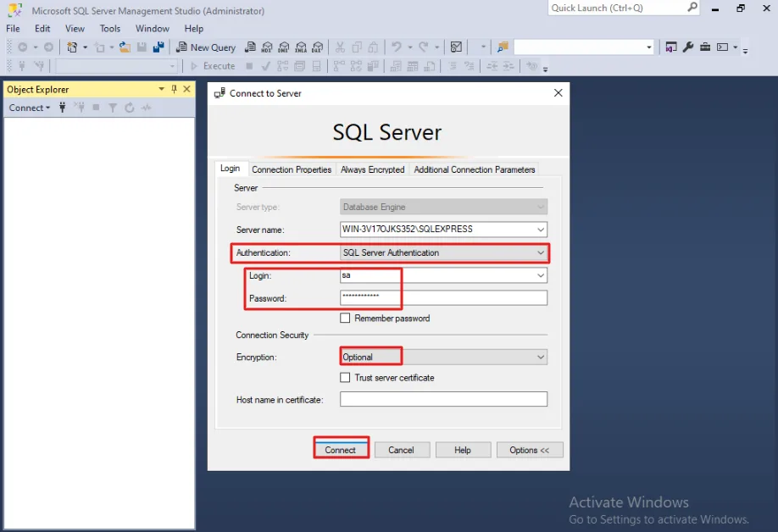
Task: Click the Display Estimated Execution Plan icon
Action: coord(283,66)
